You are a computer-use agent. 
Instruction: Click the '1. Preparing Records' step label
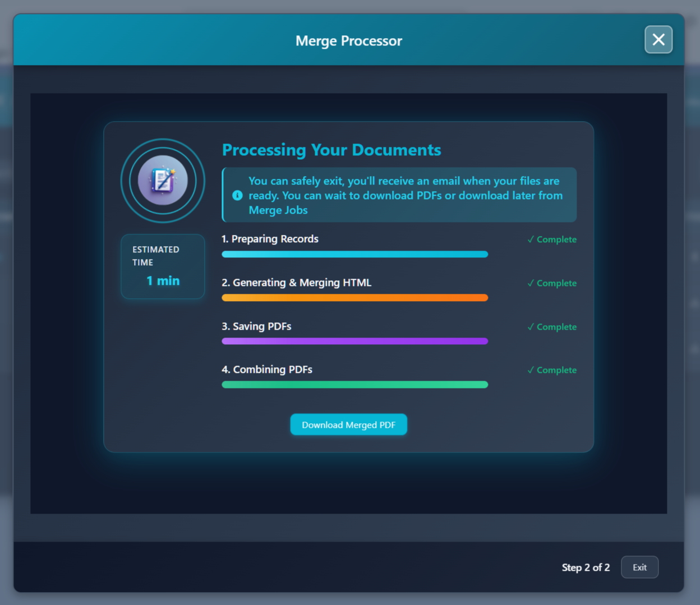coord(270,239)
